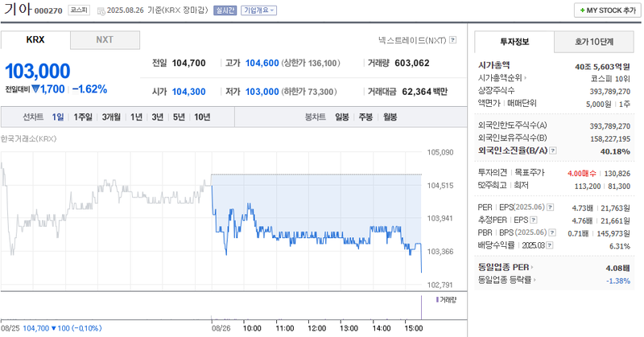
Task: Click the calendar icon beside 2025.08.26
Action: point(101,11)
